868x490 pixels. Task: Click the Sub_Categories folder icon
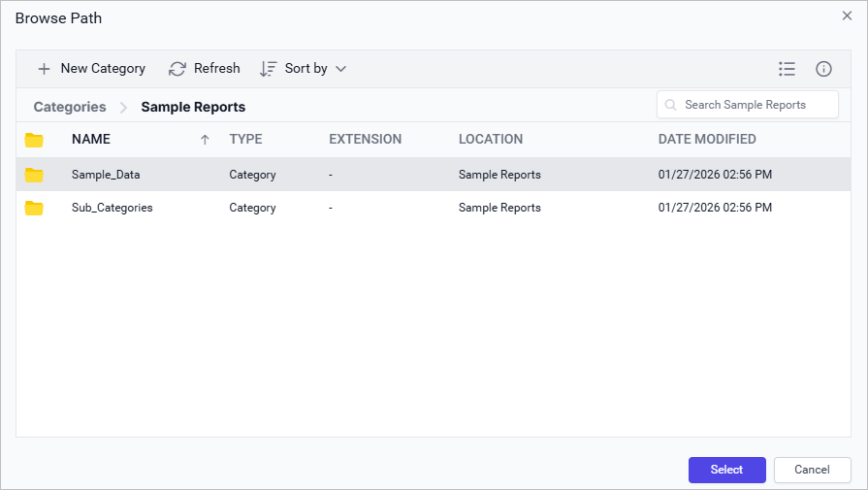coord(35,208)
